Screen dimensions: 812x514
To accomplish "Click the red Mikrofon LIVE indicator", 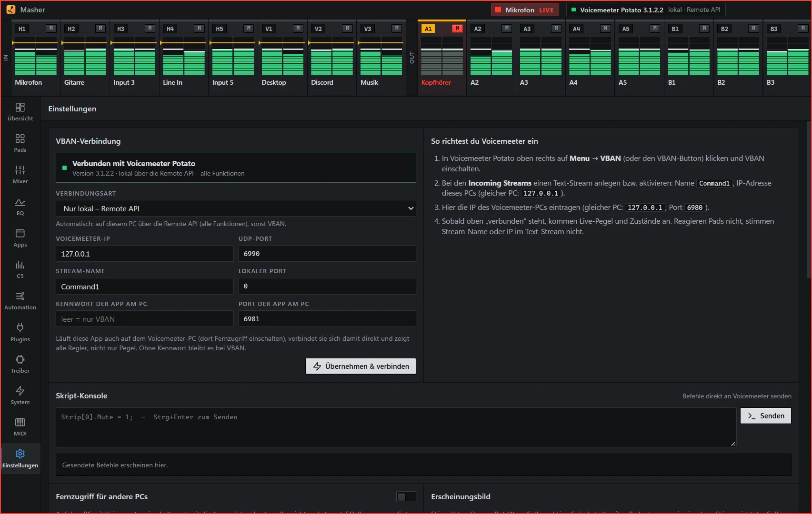I will [x=524, y=10].
